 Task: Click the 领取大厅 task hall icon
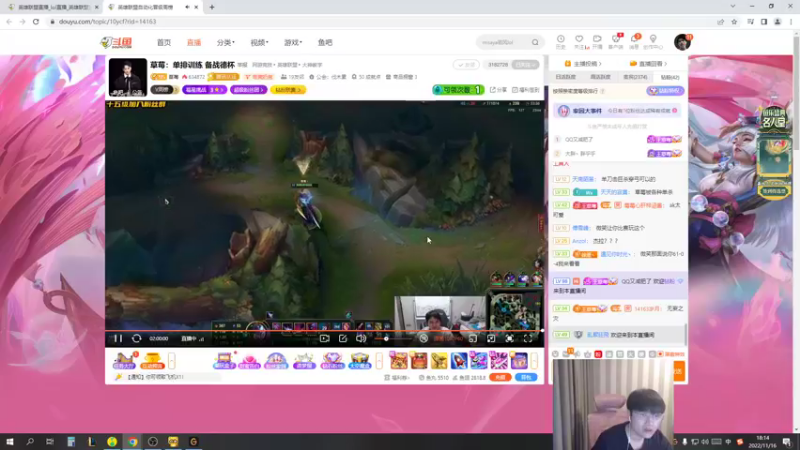[124, 361]
